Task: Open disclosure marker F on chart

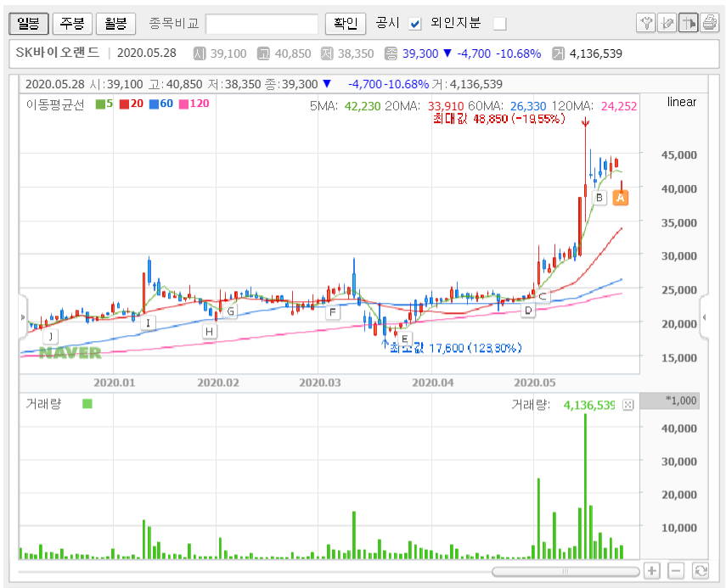Action: [x=333, y=312]
